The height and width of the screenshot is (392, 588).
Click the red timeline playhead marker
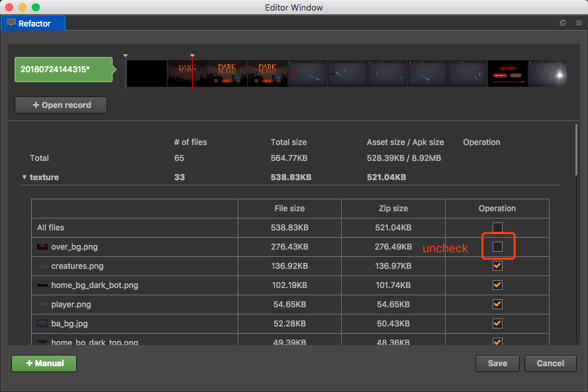(x=192, y=72)
